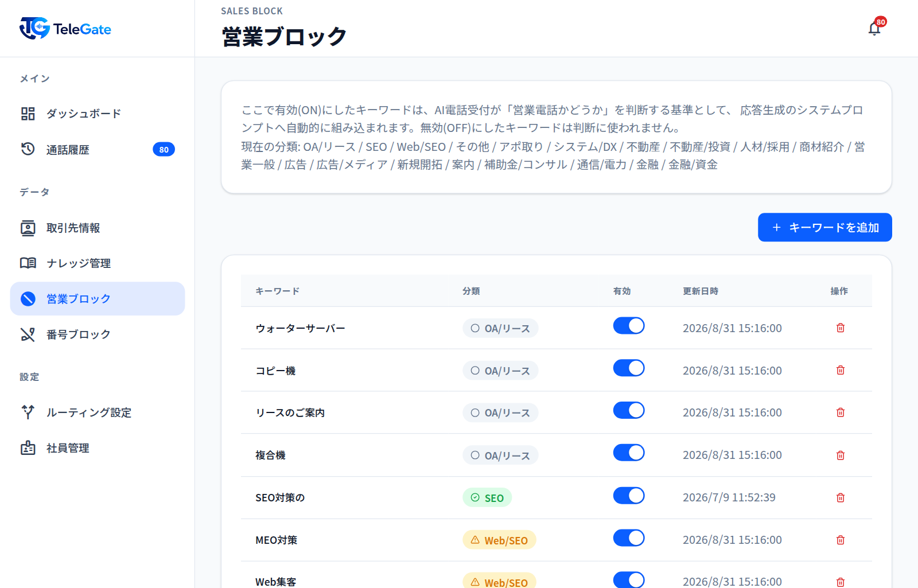The width and height of the screenshot is (918, 588).
Task: Delete the 複合機 keyword row
Action: 841,455
